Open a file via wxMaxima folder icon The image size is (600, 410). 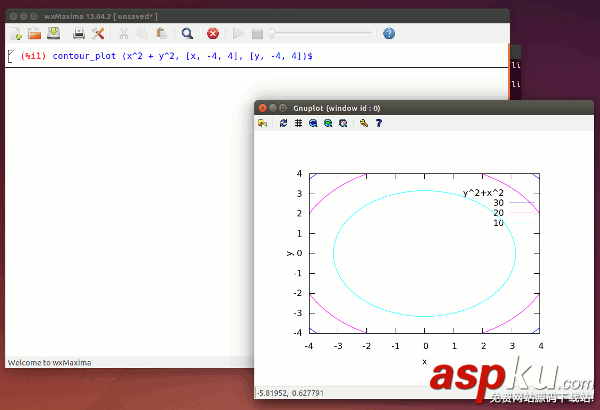coord(34,34)
